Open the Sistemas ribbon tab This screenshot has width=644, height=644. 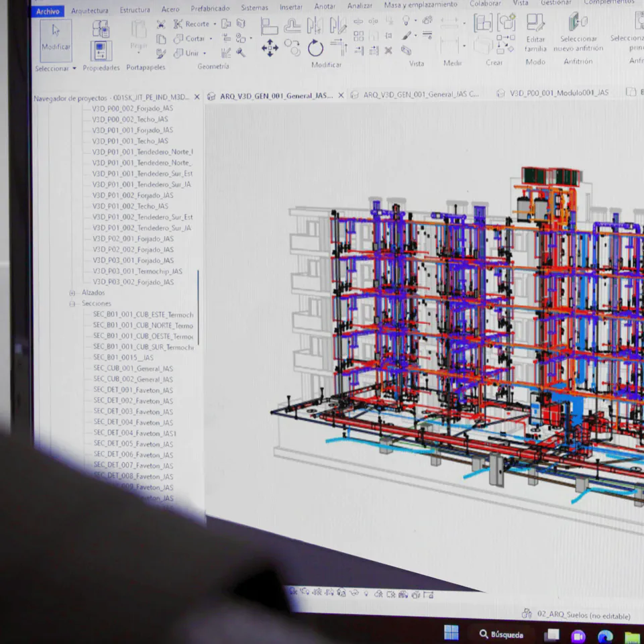point(254,8)
